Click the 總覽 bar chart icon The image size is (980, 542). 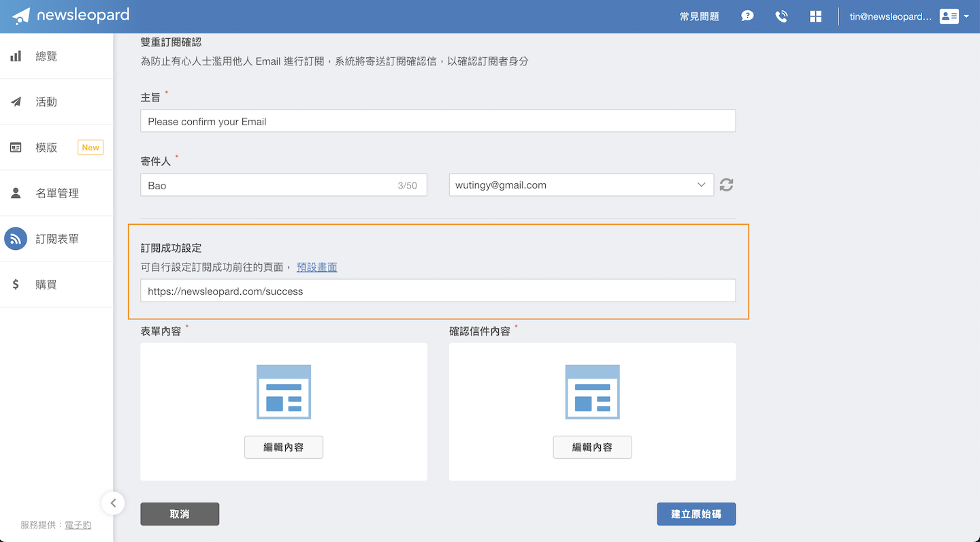16,57
